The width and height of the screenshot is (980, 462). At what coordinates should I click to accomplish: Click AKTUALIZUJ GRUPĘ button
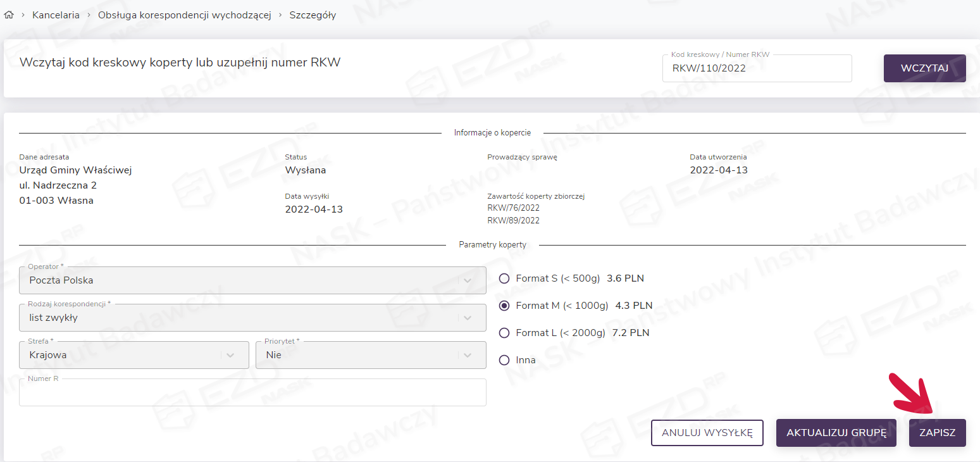(x=836, y=433)
